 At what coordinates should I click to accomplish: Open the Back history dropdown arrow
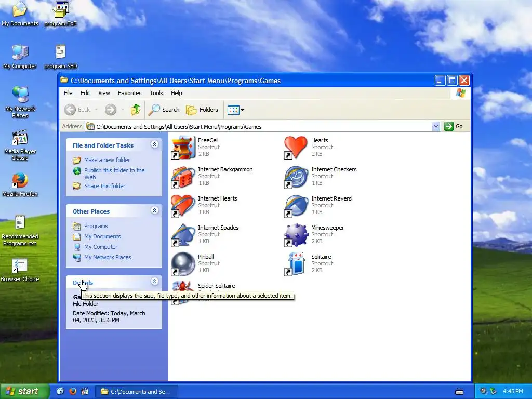tap(96, 110)
